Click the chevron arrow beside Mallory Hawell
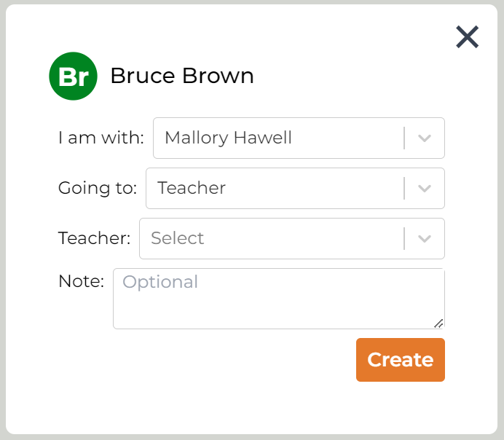This screenshot has height=440, width=504. (425, 138)
